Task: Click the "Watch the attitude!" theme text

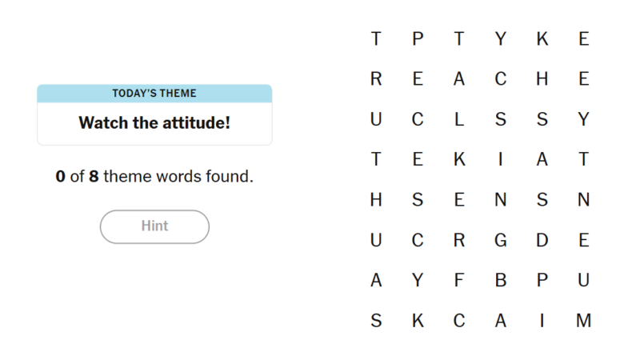Action: pos(154,123)
